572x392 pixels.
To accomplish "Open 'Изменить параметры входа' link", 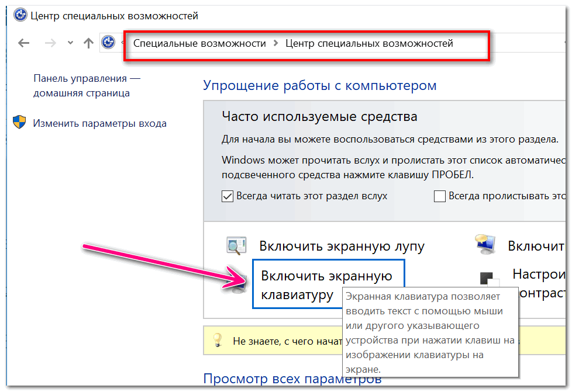I will (99, 123).
